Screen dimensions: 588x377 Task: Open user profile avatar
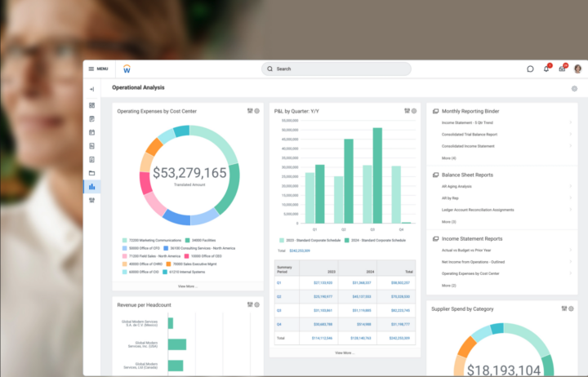[x=577, y=69]
